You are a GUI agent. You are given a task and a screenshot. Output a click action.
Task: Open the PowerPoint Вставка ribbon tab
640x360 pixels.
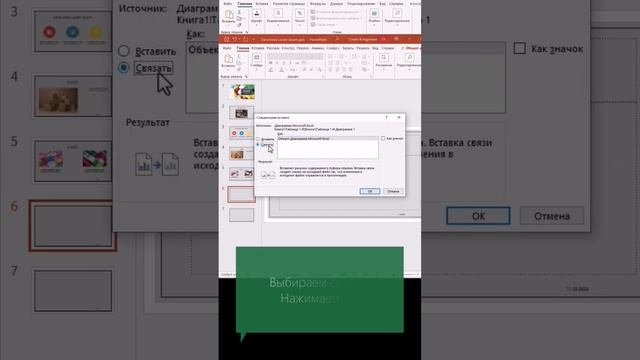pos(258,48)
